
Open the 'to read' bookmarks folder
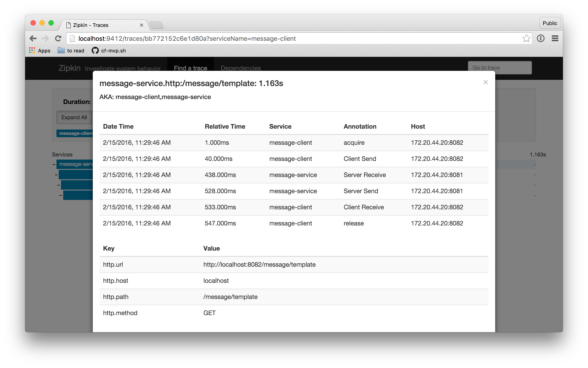click(71, 51)
